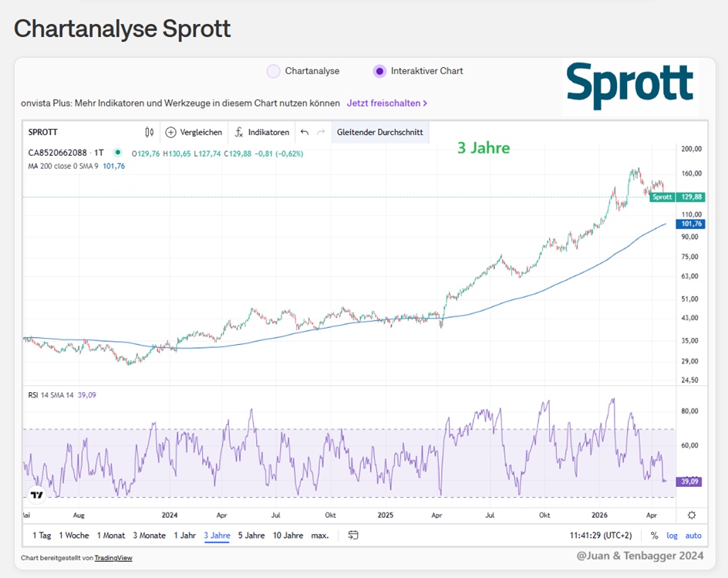Select the Interaktiver Chart radio option
The image size is (728, 578).
pyautogui.click(x=379, y=71)
